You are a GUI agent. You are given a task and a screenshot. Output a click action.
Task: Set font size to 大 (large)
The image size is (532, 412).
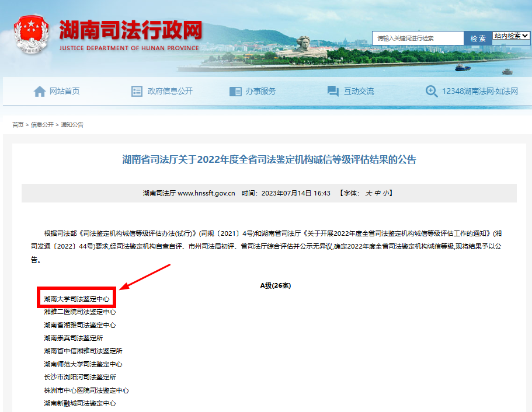tap(368, 193)
